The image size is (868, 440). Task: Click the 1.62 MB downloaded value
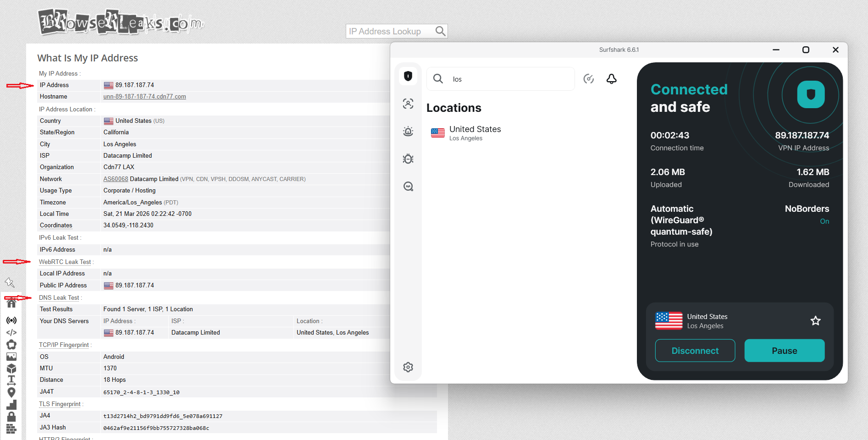(x=813, y=172)
